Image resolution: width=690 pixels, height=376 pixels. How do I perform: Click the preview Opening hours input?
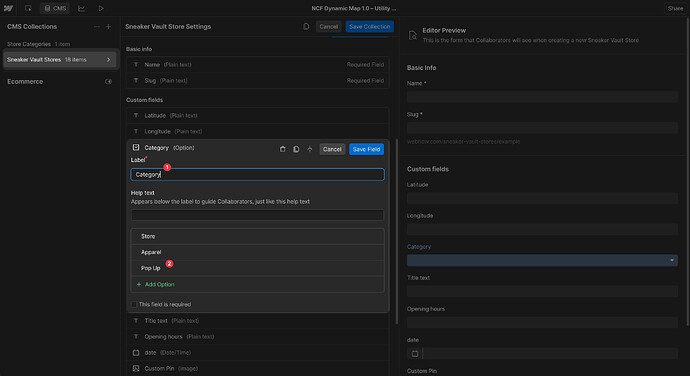[x=542, y=323]
